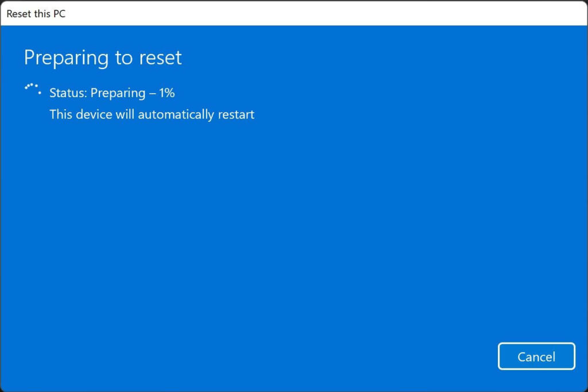
Task: Click the word 'Reset' in the title bar
Action: (19, 14)
